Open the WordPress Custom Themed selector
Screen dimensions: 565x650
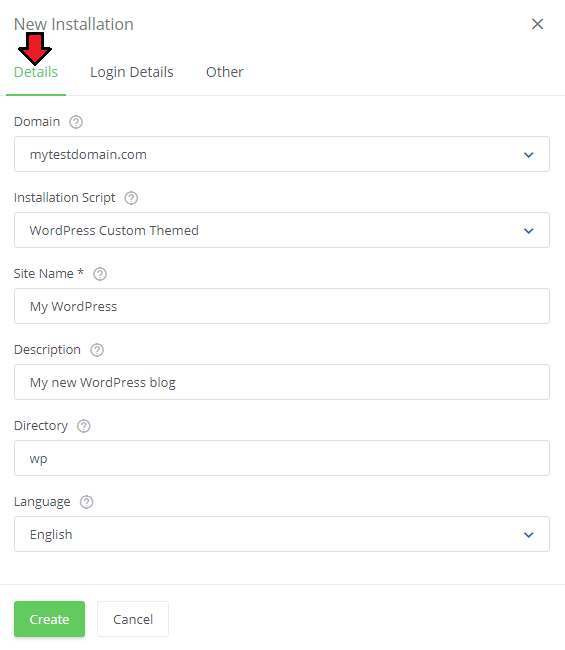(282, 230)
